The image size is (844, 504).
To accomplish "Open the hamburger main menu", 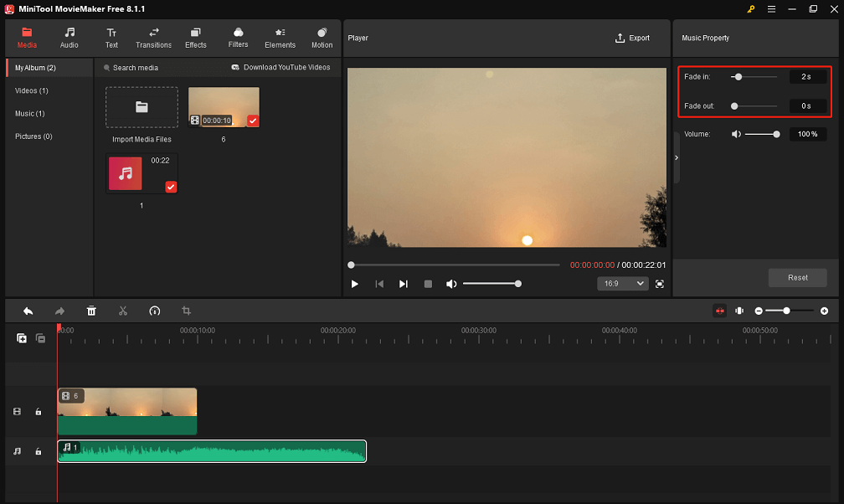I will point(771,9).
